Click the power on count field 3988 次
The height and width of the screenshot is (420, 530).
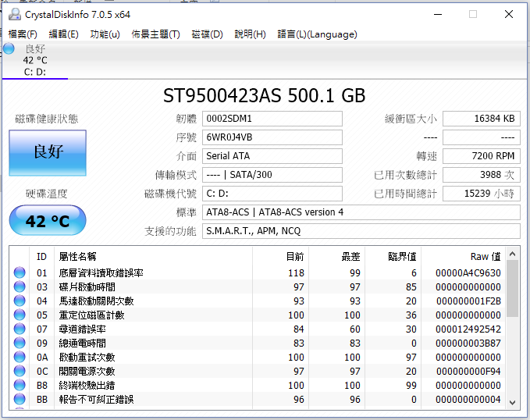(x=482, y=175)
